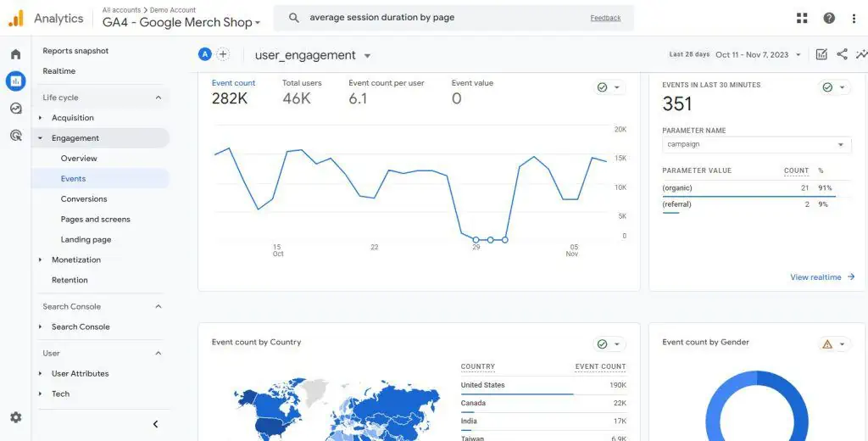Open the Explore icon in left rail
Viewport: 868px width, 441px height.
point(15,109)
